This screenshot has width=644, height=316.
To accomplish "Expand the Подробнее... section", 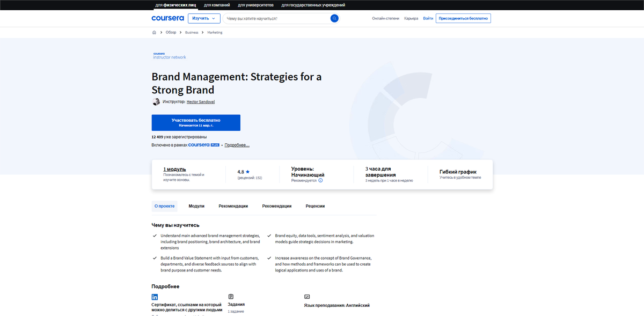I will point(236,145).
